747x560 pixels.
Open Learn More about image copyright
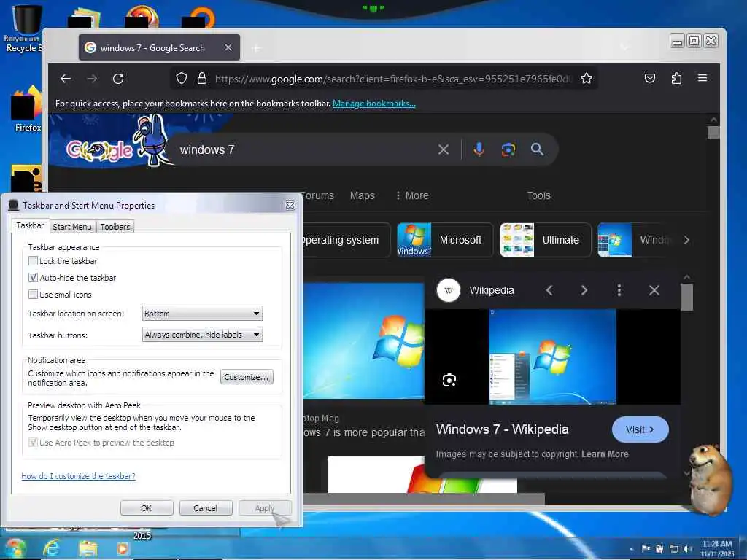[x=605, y=454]
